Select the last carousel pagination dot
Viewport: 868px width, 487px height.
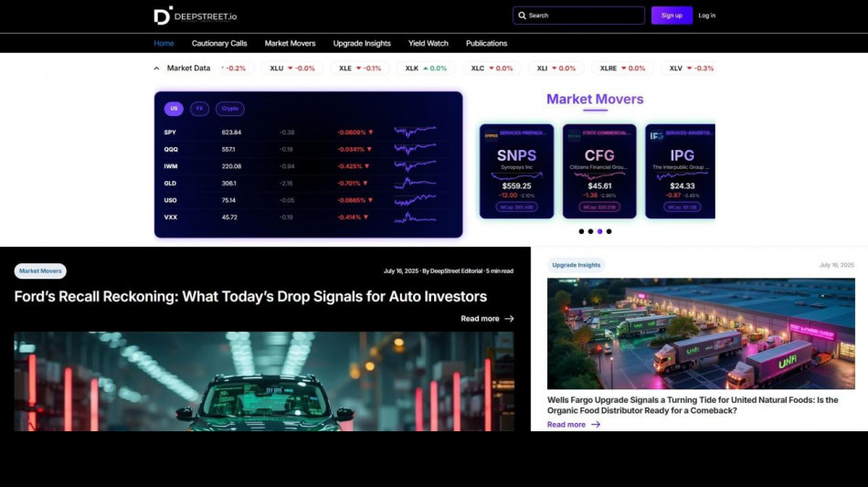[609, 231]
